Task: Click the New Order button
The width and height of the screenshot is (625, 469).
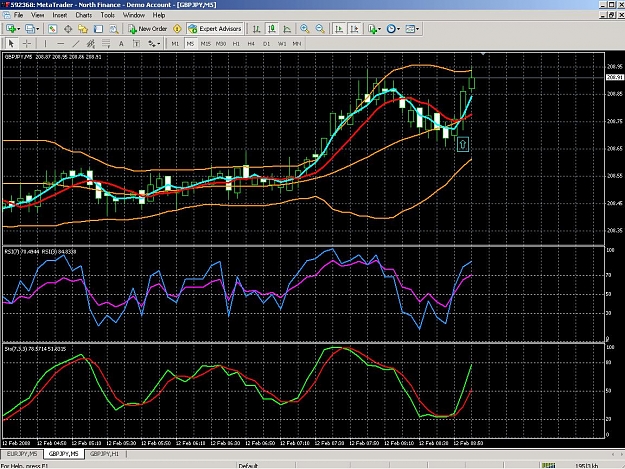Action: tap(147, 29)
